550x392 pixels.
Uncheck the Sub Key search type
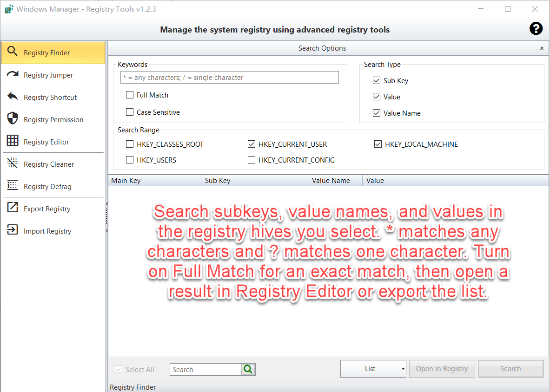click(x=377, y=80)
